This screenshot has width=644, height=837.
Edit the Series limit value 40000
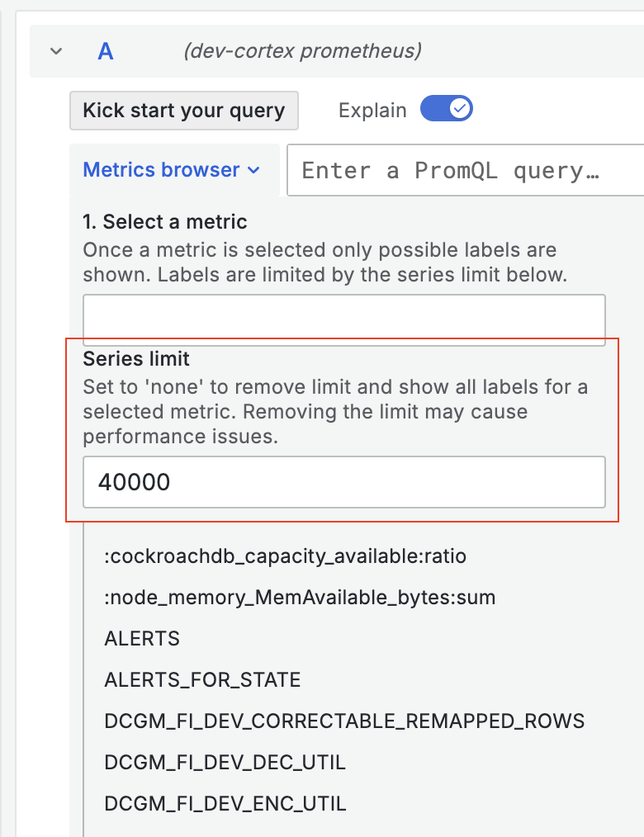[x=344, y=482]
